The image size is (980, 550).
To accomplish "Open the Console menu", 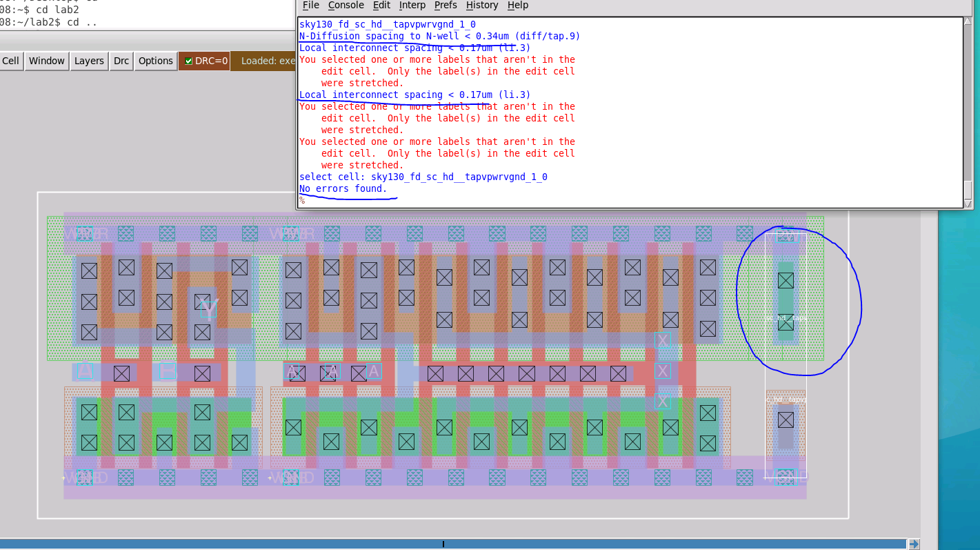I will pyautogui.click(x=346, y=5).
